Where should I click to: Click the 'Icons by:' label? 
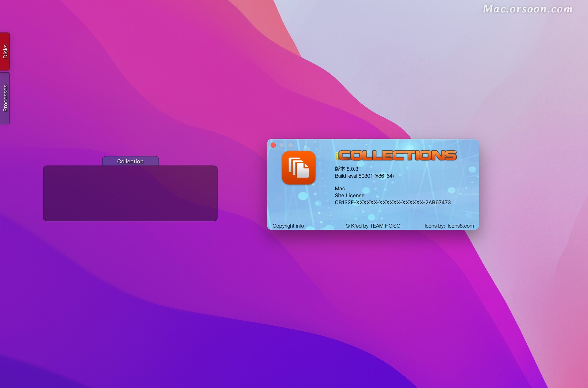point(435,226)
